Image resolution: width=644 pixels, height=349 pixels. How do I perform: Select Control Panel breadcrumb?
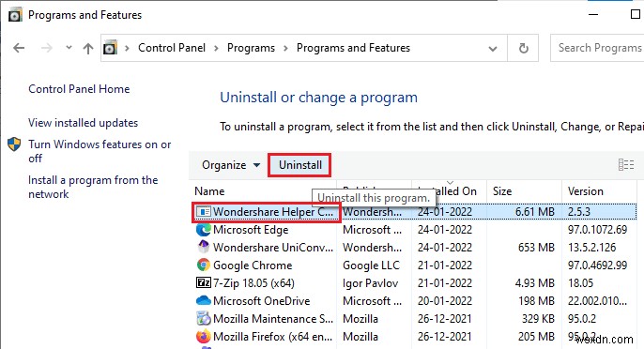(172, 48)
